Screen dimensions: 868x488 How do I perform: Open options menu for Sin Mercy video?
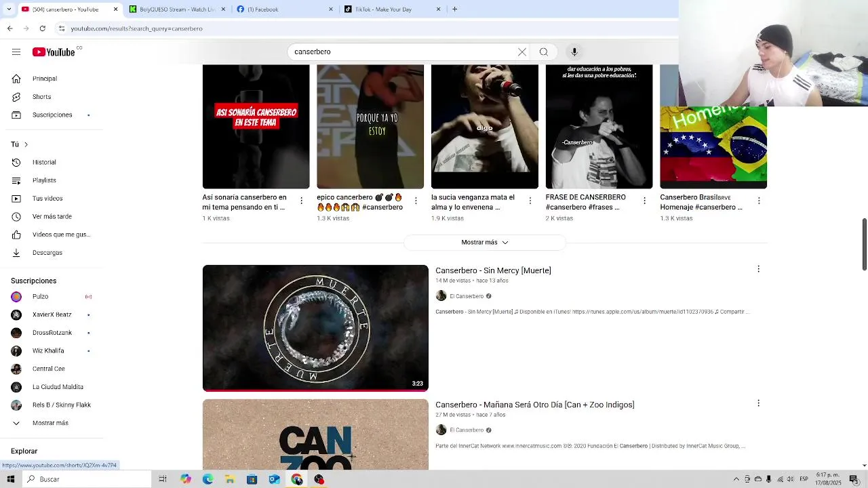pyautogui.click(x=758, y=269)
